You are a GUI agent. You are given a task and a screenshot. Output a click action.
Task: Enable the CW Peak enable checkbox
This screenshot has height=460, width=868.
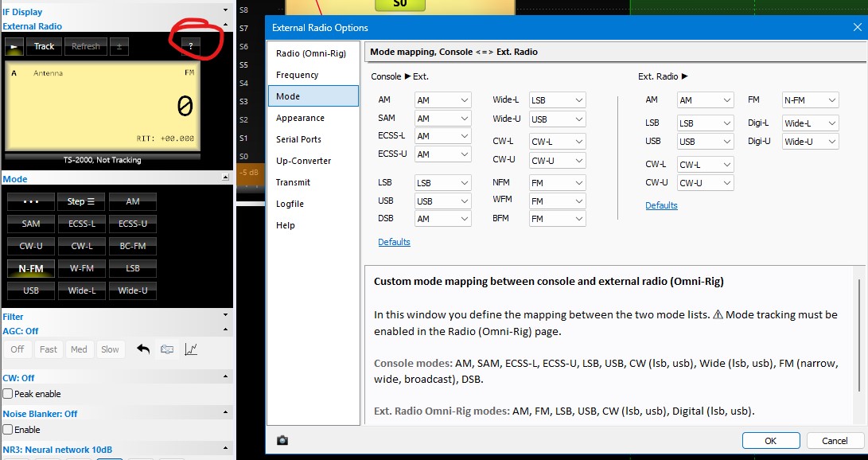coord(8,394)
